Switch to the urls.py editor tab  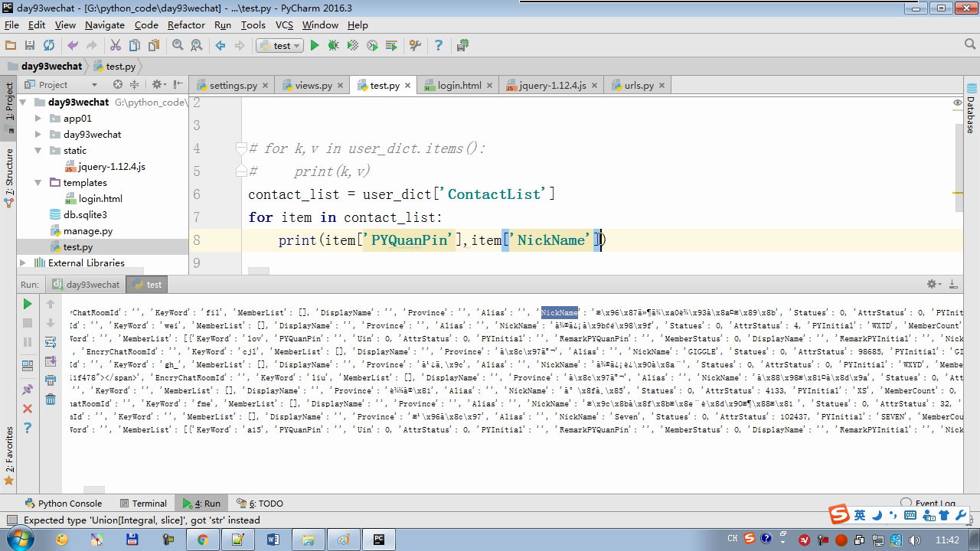click(x=639, y=86)
